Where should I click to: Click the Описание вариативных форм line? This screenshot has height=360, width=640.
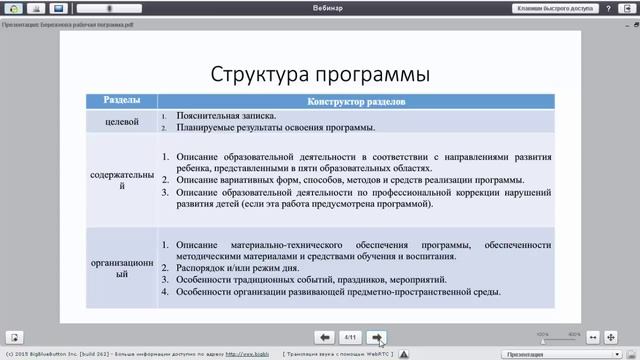350,180
